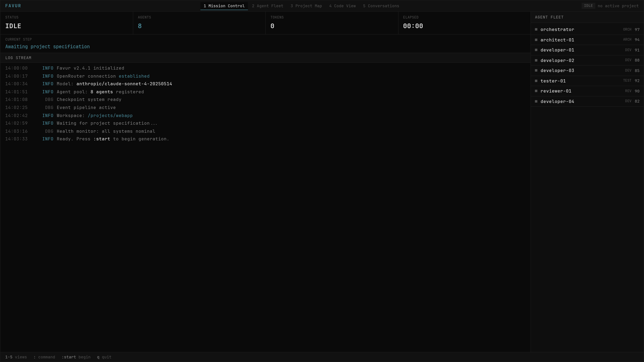Screen dimensions: 644x362
Task: Switch to the Agent Fleet view
Action: coord(267,6)
